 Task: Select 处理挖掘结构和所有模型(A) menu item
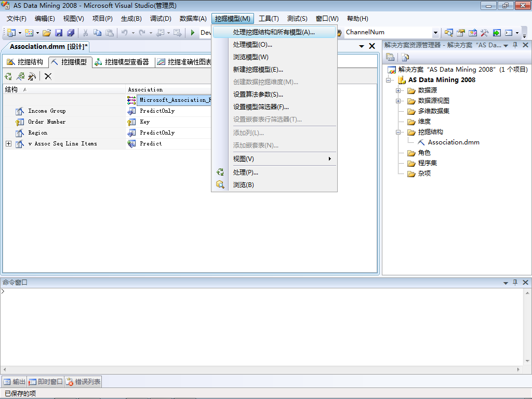tap(274, 32)
